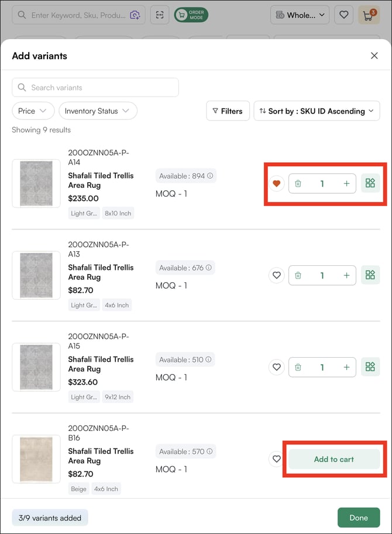
Task: Click the shopping cart icon with badge
Action: tap(368, 15)
